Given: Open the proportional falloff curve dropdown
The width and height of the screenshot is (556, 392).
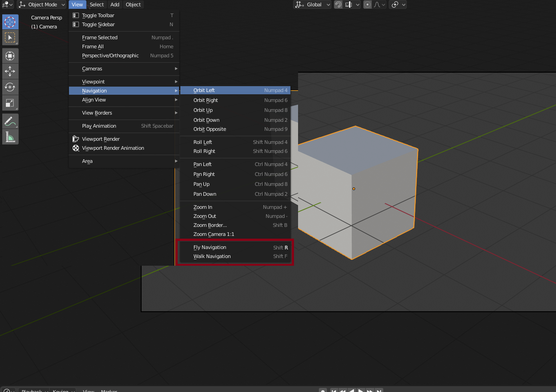Looking at the screenshot, I should pyautogui.click(x=380, y=5).
